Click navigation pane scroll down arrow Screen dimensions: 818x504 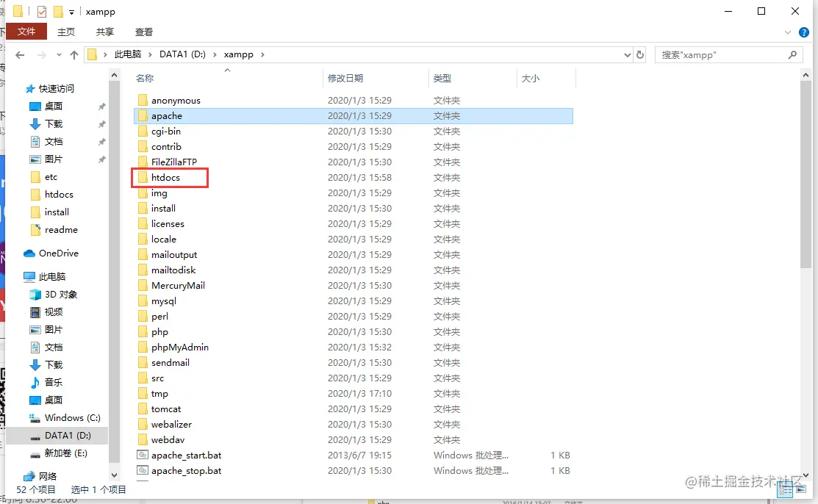(x=114, y=475)
